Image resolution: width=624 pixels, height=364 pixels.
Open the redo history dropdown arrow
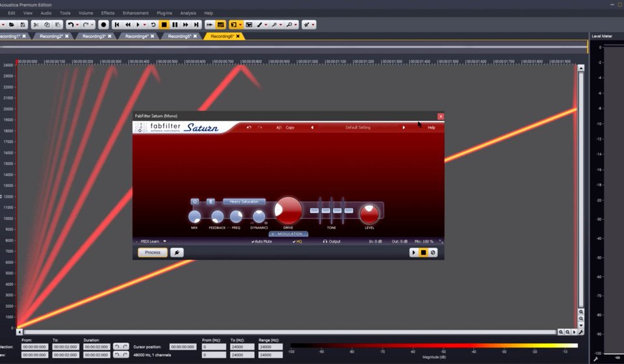(x=92, y=25)
